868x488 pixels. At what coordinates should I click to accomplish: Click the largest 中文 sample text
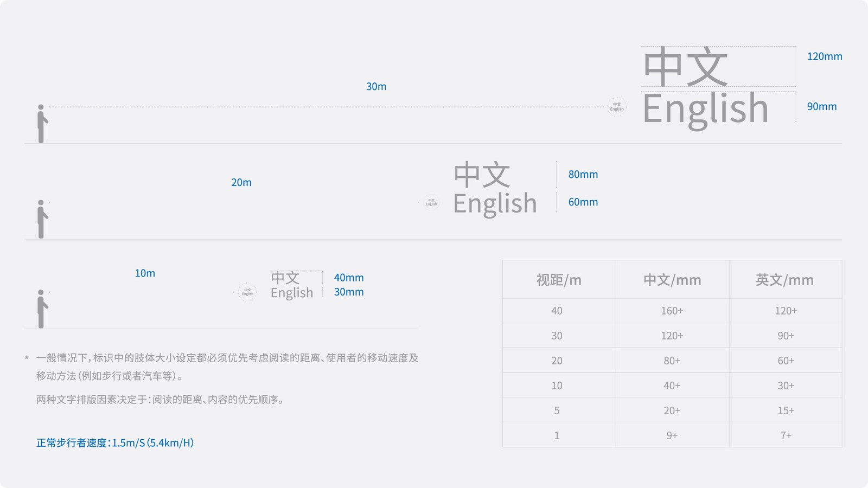coord(685,67)
